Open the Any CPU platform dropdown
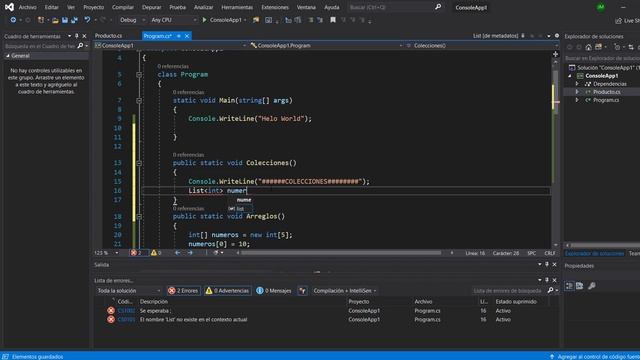 [x=173, y=20]
